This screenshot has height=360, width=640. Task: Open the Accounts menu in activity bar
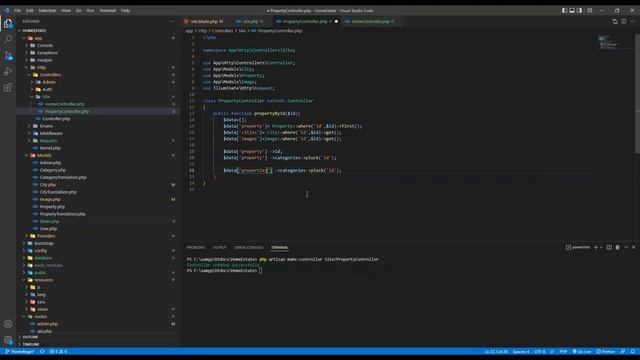click(x=8, y=324)
